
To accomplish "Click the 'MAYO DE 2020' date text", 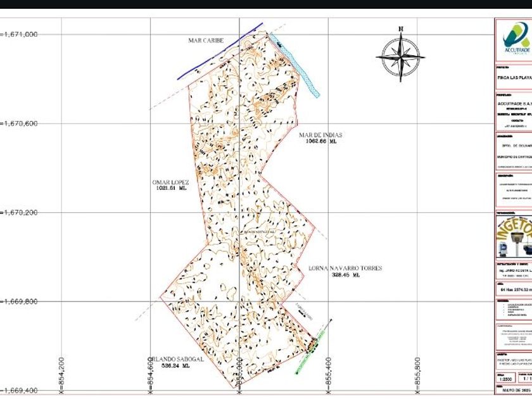I will click(517, 391).
